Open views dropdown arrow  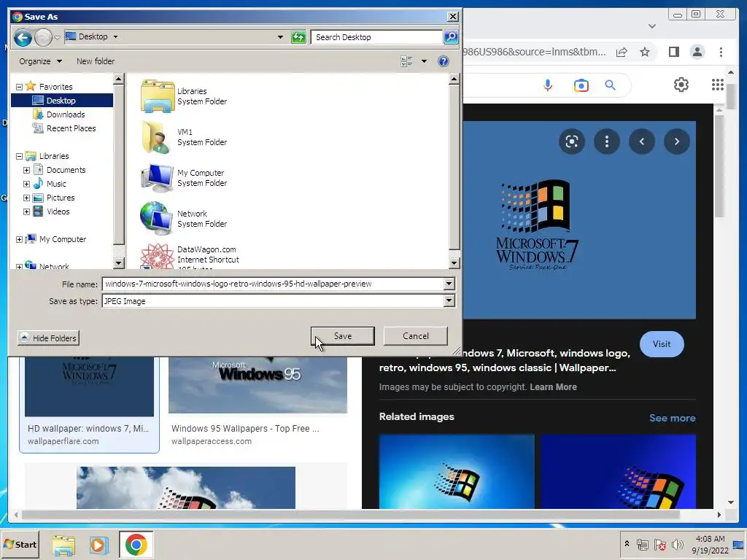(424, 61)
